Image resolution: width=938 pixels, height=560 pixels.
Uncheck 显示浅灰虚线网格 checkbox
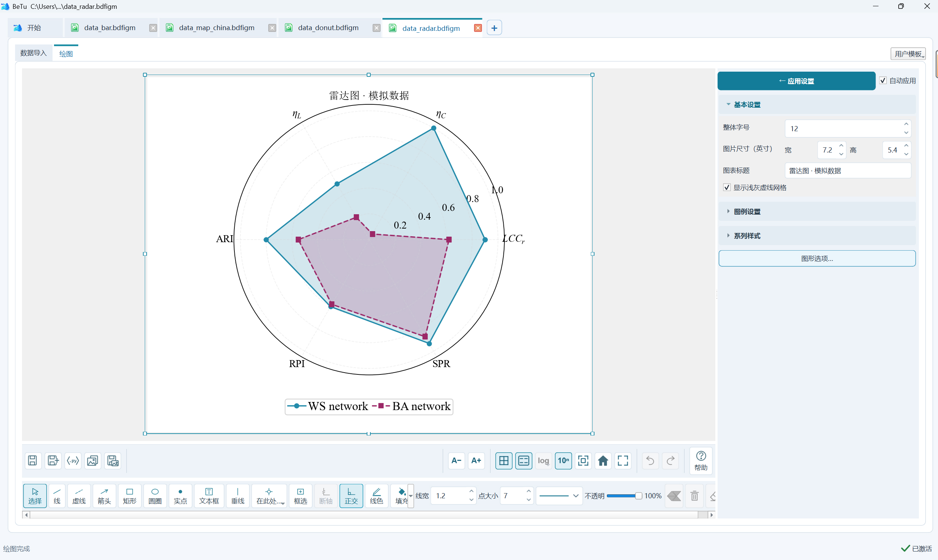(727, 187)
